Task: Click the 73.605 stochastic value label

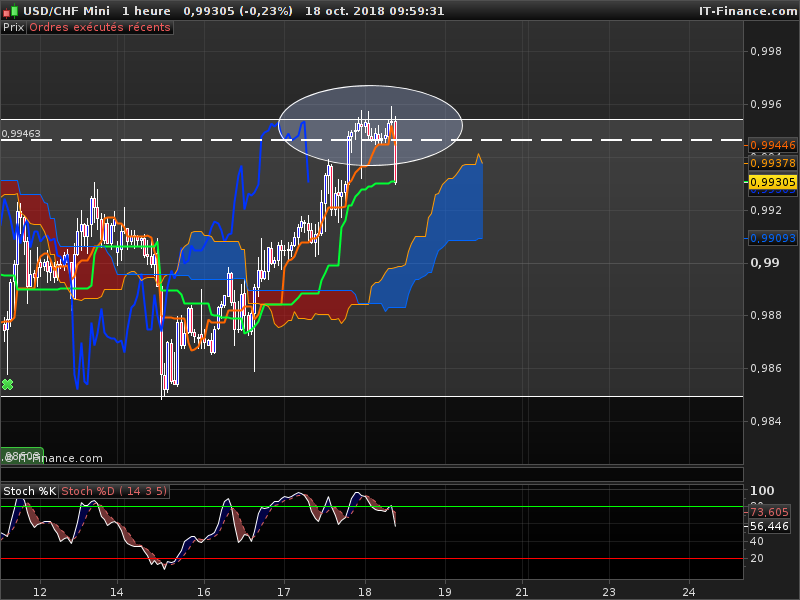Action: pyautogui.click(x=771, y=512)
